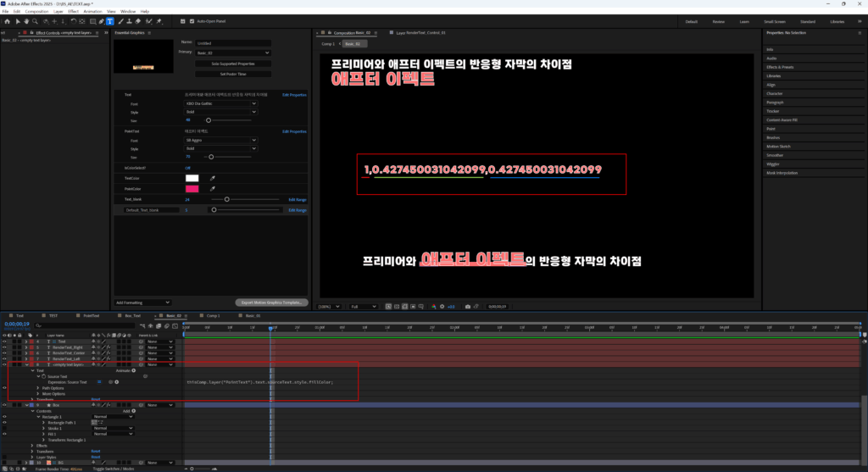Viewport: 868px width, 472px height.
Task: Select the Pen tool
Action: click(x=102, y=21)
